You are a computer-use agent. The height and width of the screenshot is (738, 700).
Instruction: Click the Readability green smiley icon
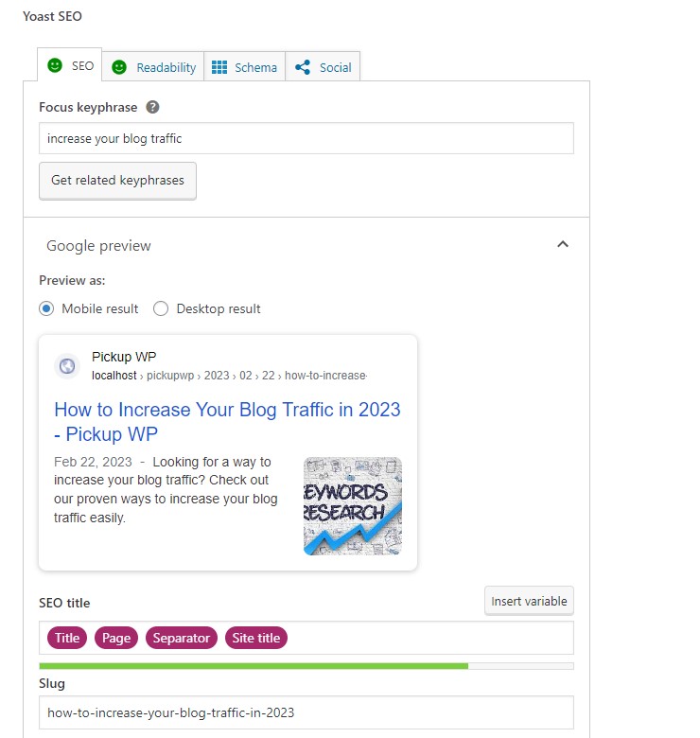coord(119,67)
